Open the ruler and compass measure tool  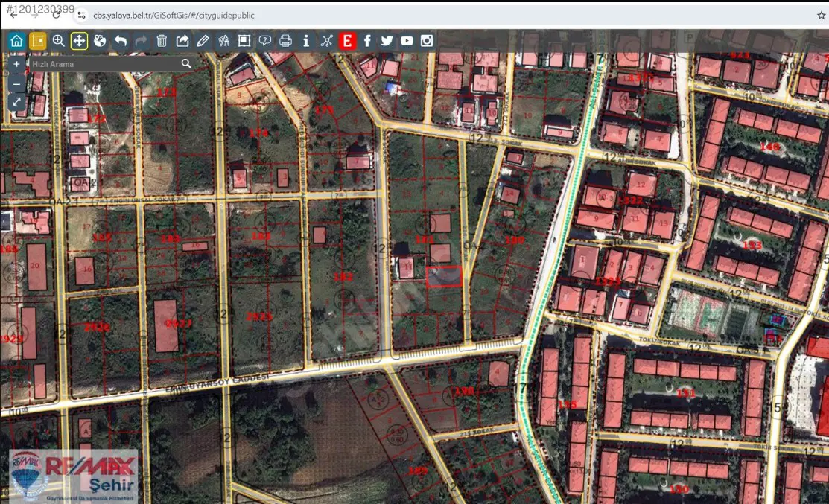point(223,41)
